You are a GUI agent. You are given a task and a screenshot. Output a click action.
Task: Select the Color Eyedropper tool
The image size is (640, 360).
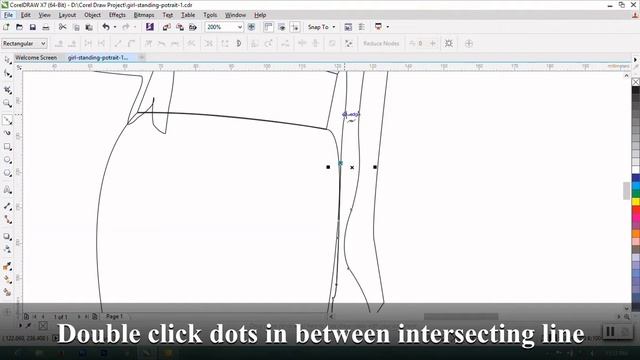7,267
